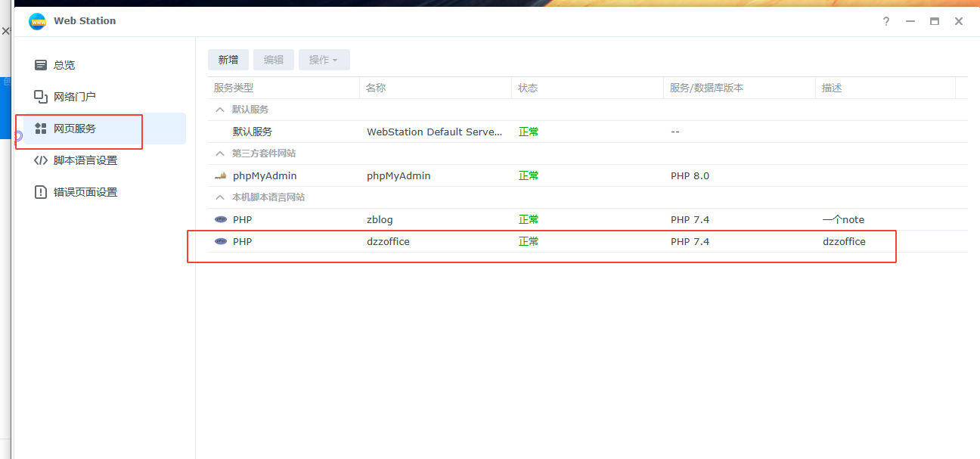Select the zblog name cell
Screen dimensions: 980x459
pyautogui.click(x=380, y=219)
